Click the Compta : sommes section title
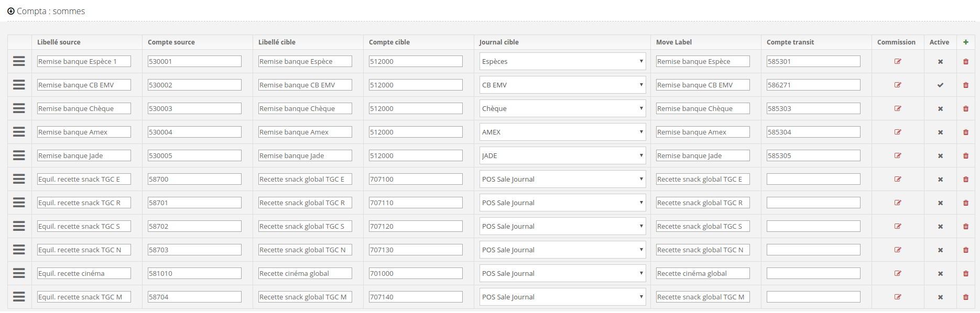 50,11
